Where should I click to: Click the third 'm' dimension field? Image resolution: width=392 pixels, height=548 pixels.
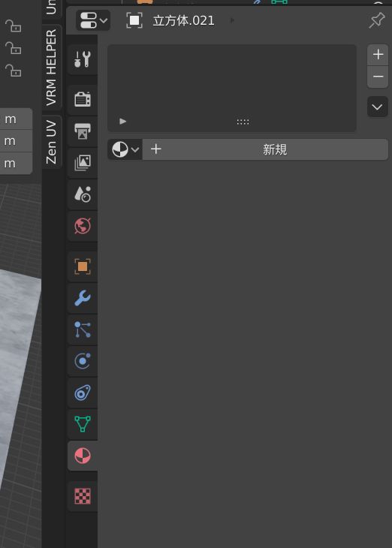coord(16,163)
